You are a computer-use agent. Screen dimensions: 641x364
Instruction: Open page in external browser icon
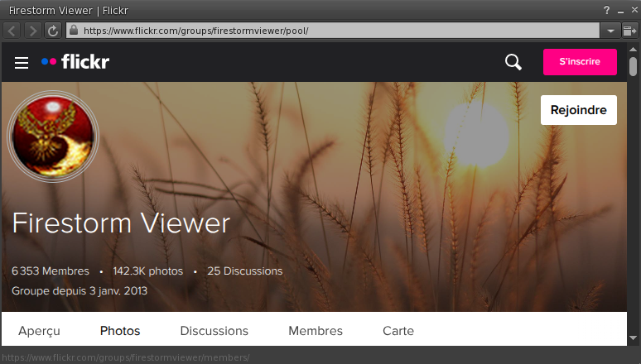click(630, 31)
